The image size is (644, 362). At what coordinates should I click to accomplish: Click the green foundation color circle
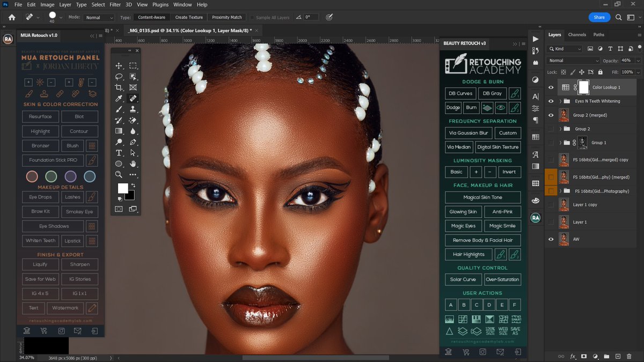(51, 176)
